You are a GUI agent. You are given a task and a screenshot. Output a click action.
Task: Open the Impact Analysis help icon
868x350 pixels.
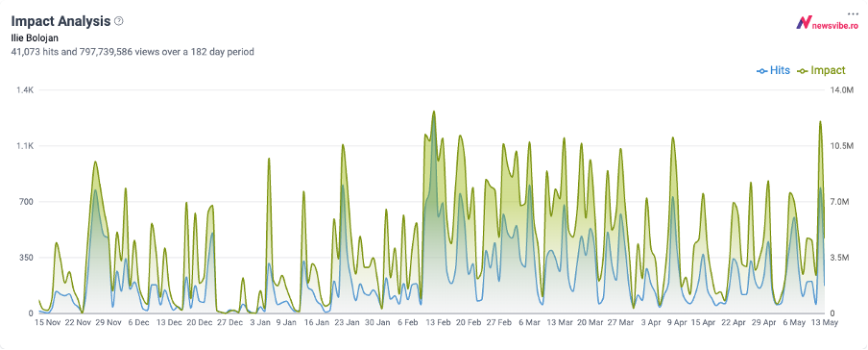pos(118,21)
